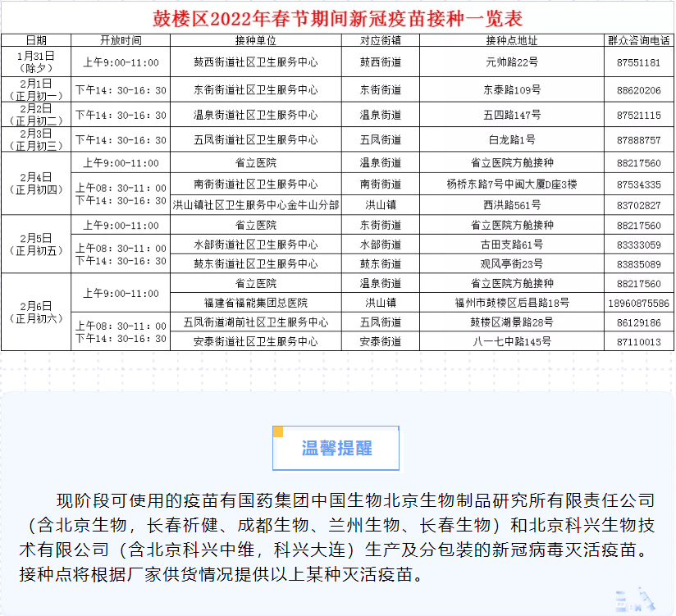The height and width of the screenshot is (616, 676).
Task: Select the 开放时间 column header
Action: coord(121,40)
